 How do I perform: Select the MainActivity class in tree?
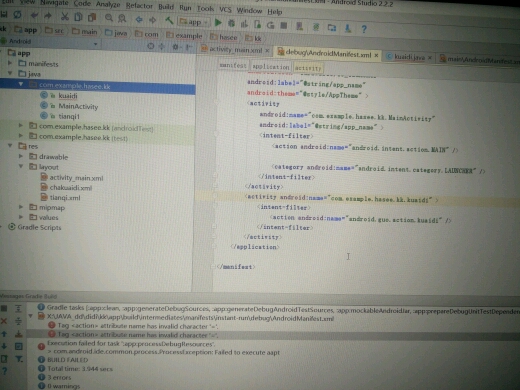click(x=78, y=106)
